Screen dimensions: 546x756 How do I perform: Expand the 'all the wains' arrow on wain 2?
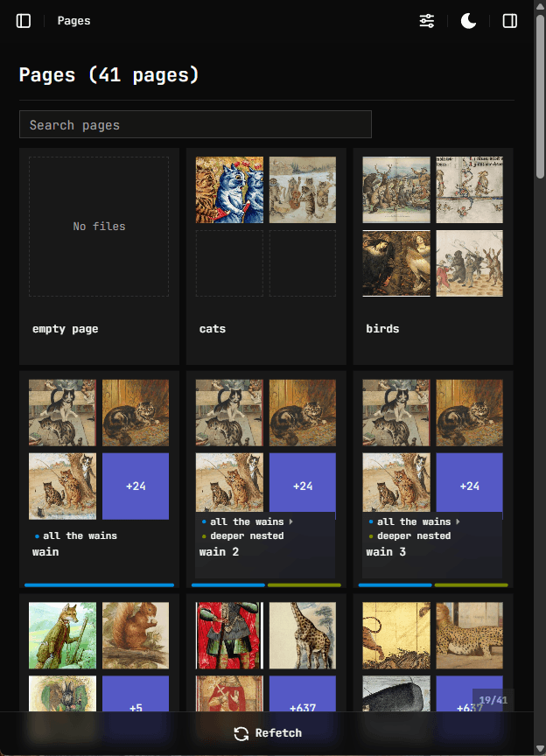[x=290, y=522]
